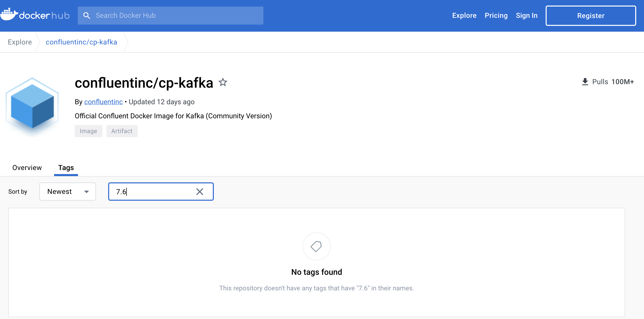Open the confluentinc publisher link
This screenshot has height=319, width=644.
point(103,102)
